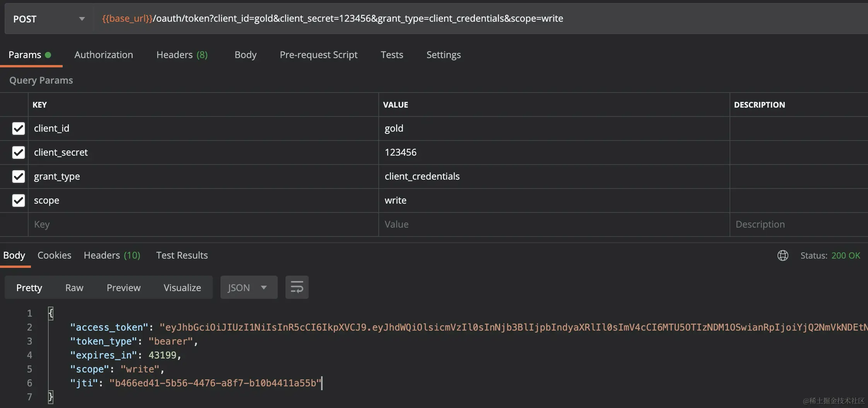Check Status 200 OK indicator
Screen dimensions: 868x408
(x=829, y=255)
